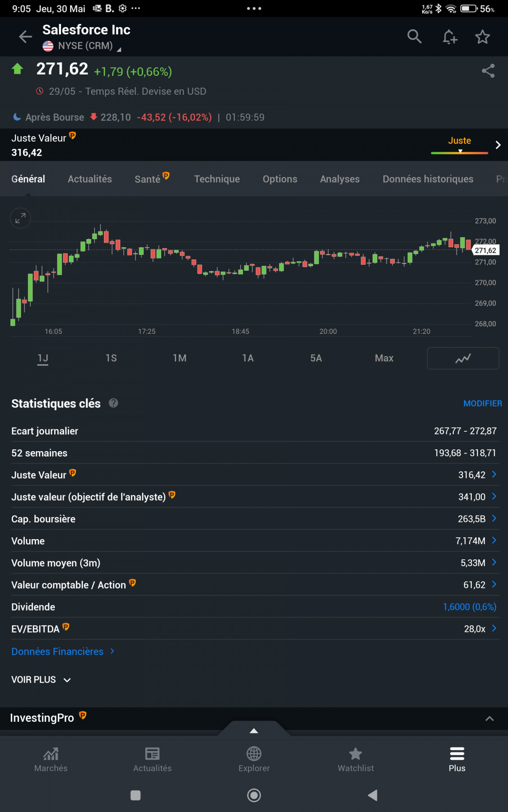Open the Volume 7,174M row chevron
This screenshot has height=812, width=508.
point(494,540)
